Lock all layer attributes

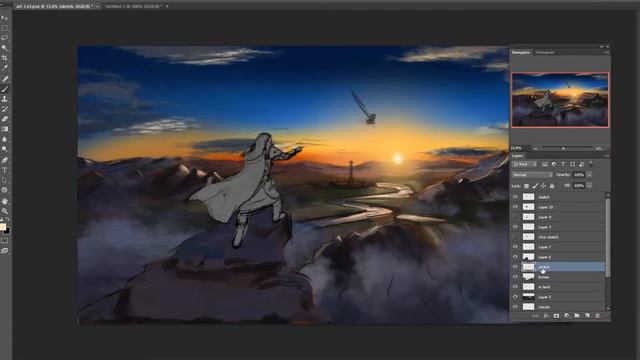tap(552, 186)
